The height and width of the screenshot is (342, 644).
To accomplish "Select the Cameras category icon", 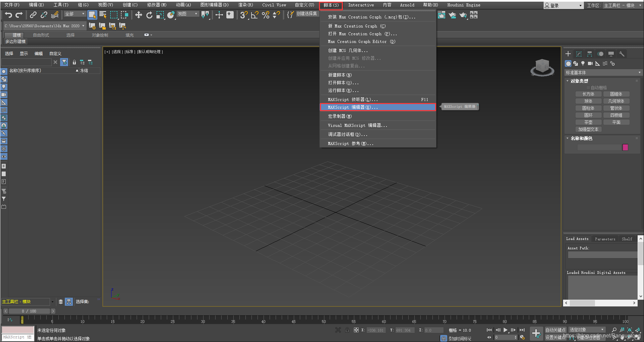I will click(590, 63).
